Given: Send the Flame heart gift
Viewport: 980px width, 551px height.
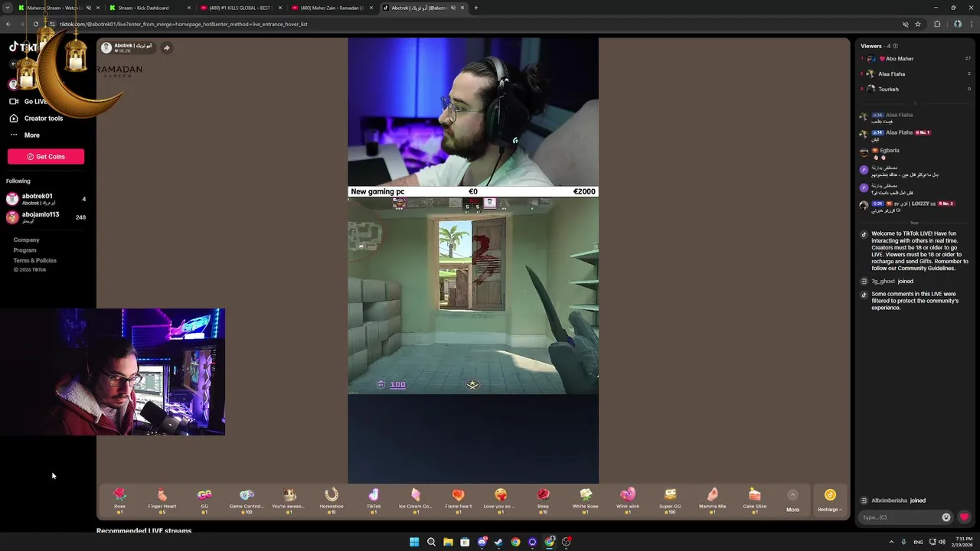Looking at the screenshot, I should point(458,500).
